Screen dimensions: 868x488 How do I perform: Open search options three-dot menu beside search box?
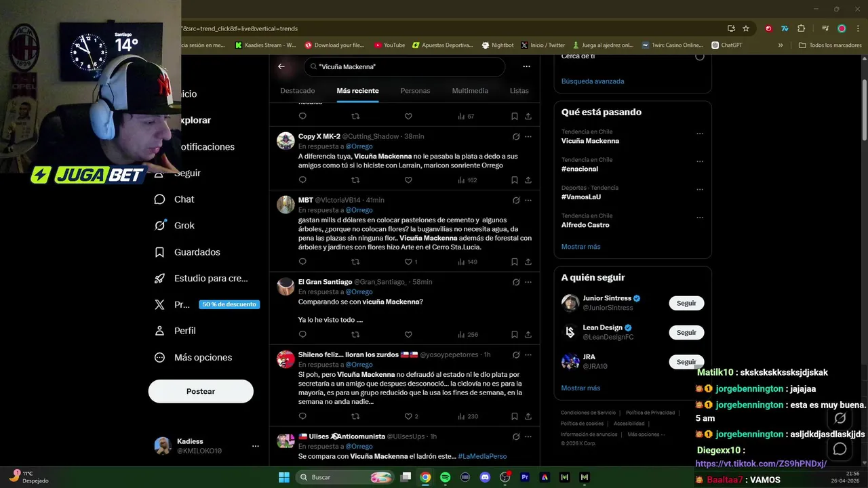pos(526,66)
